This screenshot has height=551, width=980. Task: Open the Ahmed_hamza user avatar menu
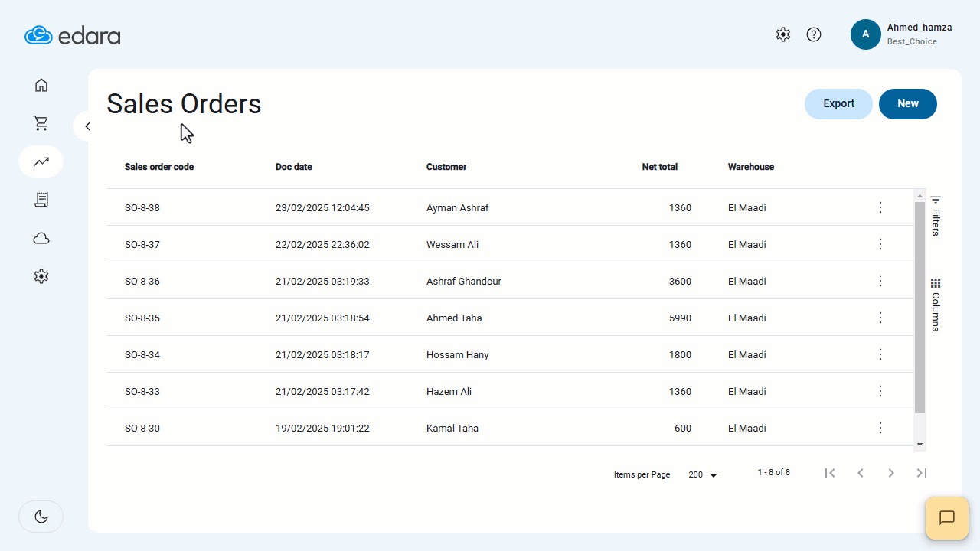tap(866, 34)
